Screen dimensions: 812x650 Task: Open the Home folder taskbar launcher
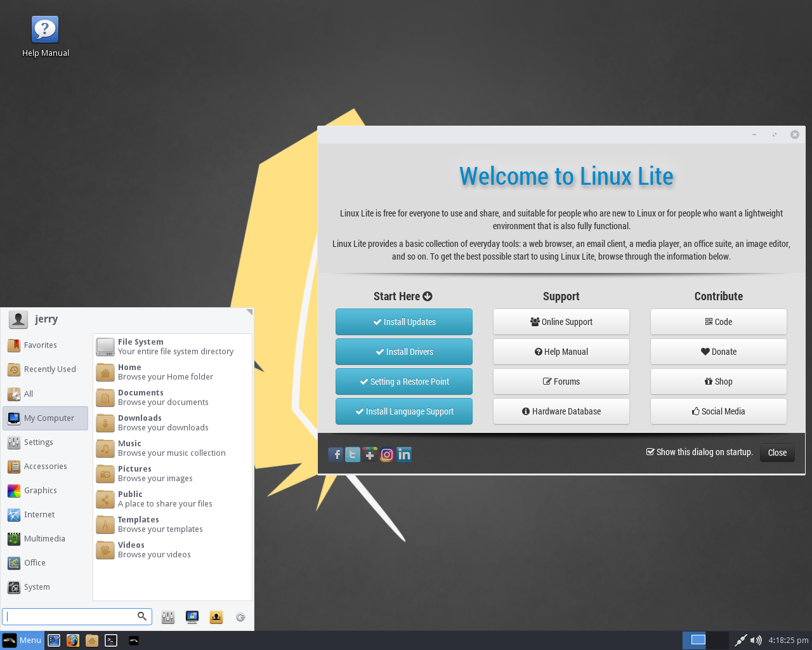(x=92, y=640)
